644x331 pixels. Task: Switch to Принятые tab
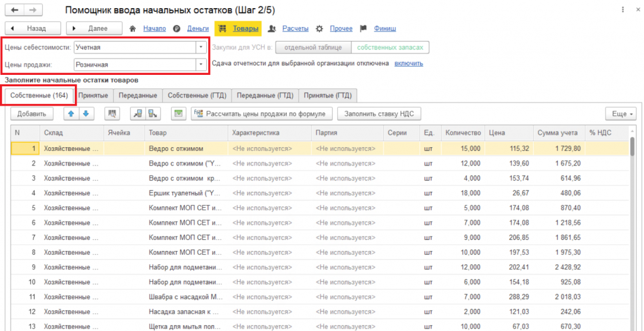[x=93, y=96]
